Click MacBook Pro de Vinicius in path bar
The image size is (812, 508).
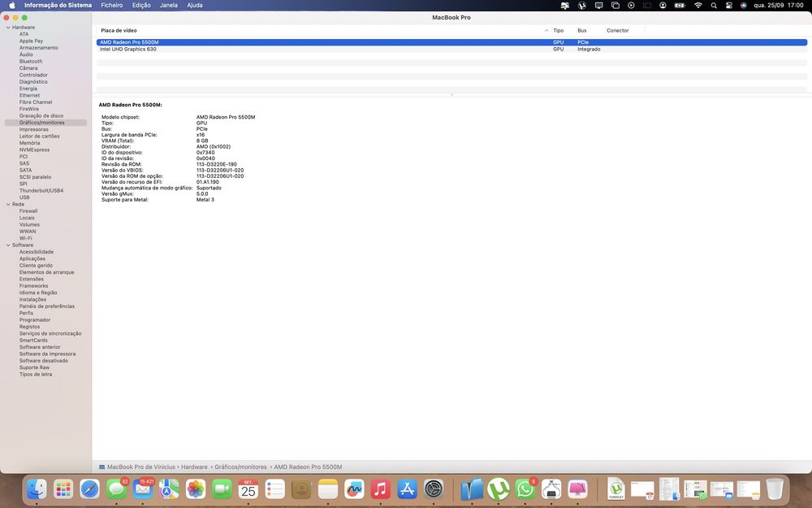point(140,467)
